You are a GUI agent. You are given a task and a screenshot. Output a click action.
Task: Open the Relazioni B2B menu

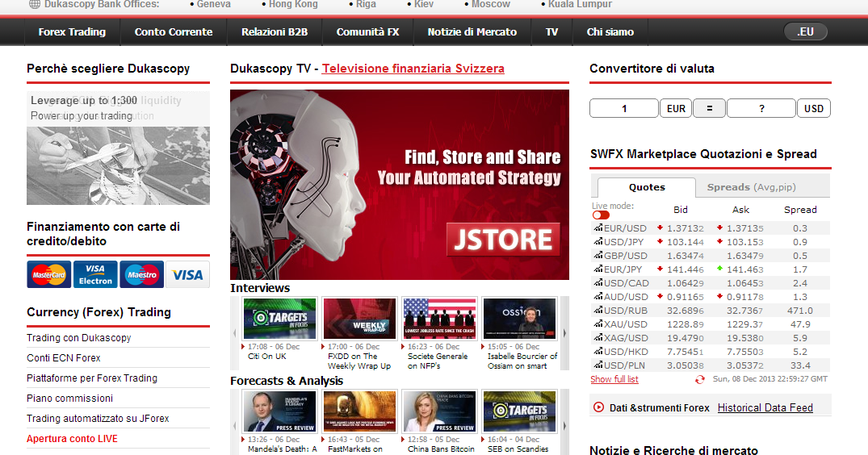(x=275, y=32)
